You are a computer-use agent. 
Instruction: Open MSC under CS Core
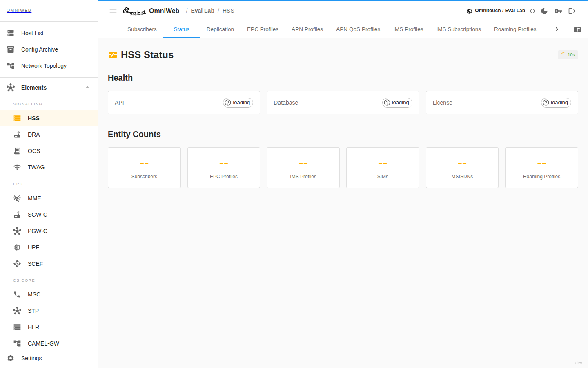49,294
